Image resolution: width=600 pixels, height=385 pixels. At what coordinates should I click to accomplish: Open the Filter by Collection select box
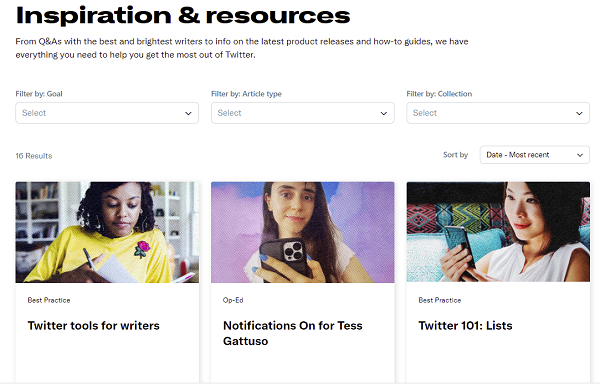tap(498, 113)
